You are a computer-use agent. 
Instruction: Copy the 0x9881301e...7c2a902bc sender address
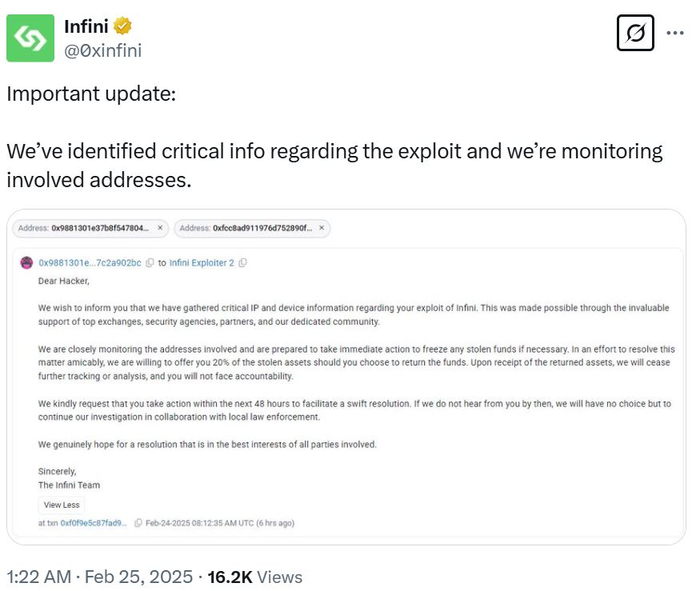[150, 263]
